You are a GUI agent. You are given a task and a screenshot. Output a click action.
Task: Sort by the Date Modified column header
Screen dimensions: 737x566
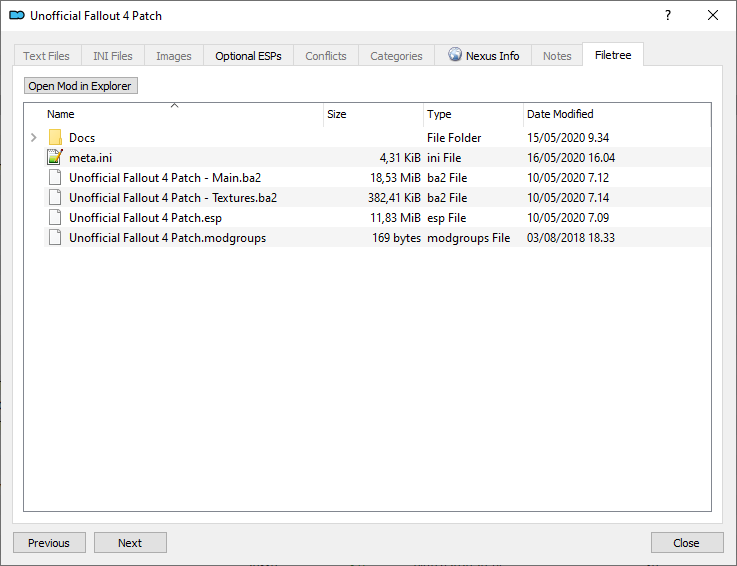[617, 114]
